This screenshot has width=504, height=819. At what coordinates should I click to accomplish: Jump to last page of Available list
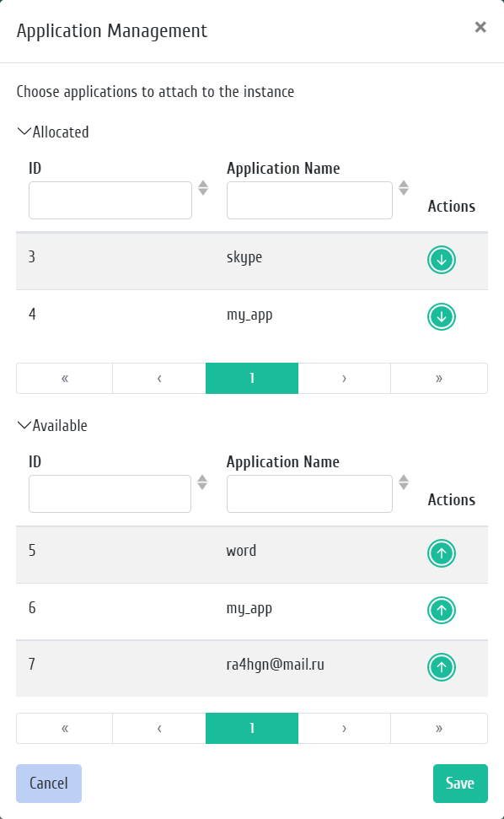pos(439,728)
